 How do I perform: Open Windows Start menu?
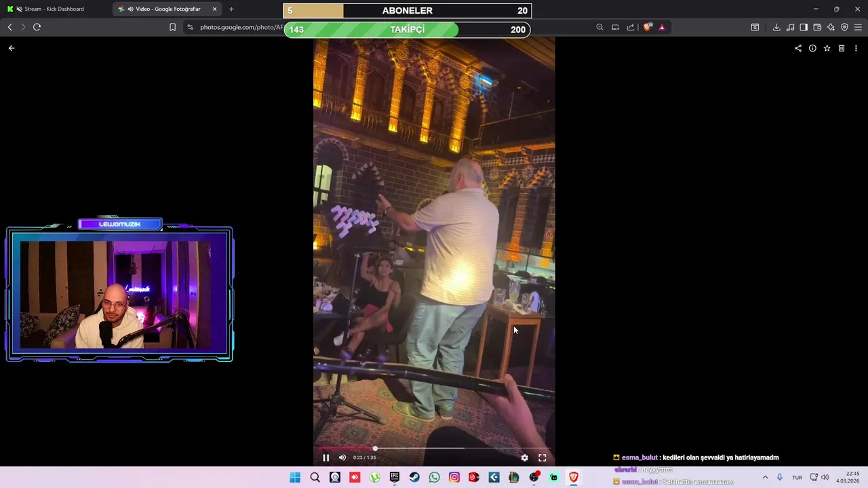point(295,477)
